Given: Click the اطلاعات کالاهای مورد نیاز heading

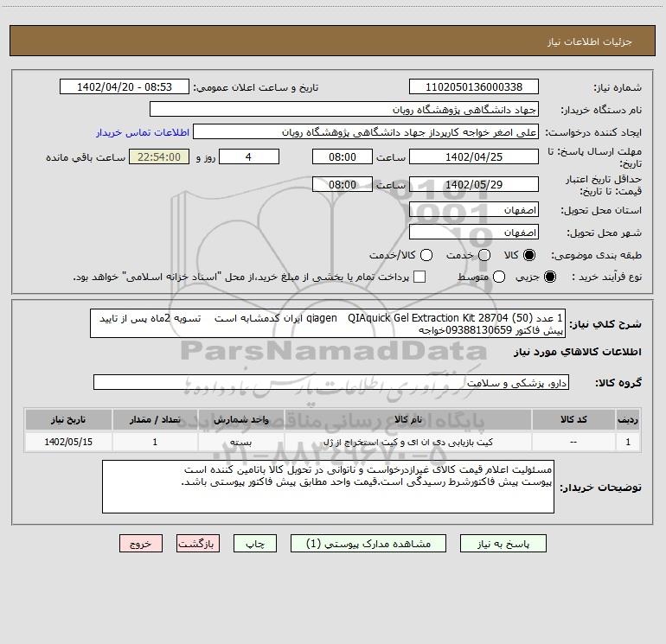Looking at the screenshot, I should (x=578, y=352).
